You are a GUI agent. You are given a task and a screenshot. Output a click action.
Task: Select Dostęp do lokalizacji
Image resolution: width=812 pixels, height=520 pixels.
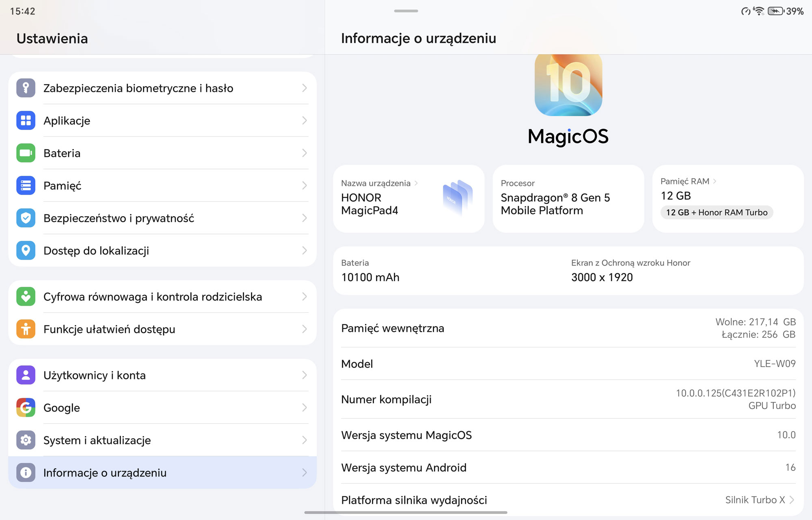tap(162, 251)
